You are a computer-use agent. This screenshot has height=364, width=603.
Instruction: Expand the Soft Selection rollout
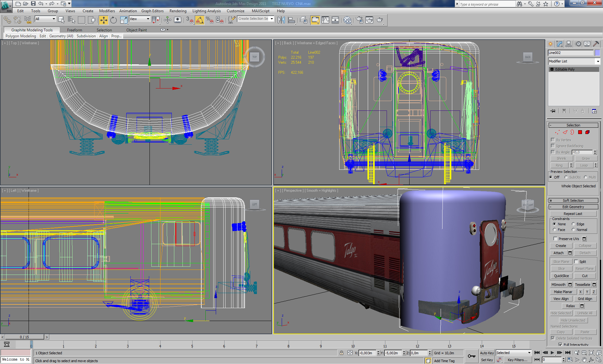573,201
